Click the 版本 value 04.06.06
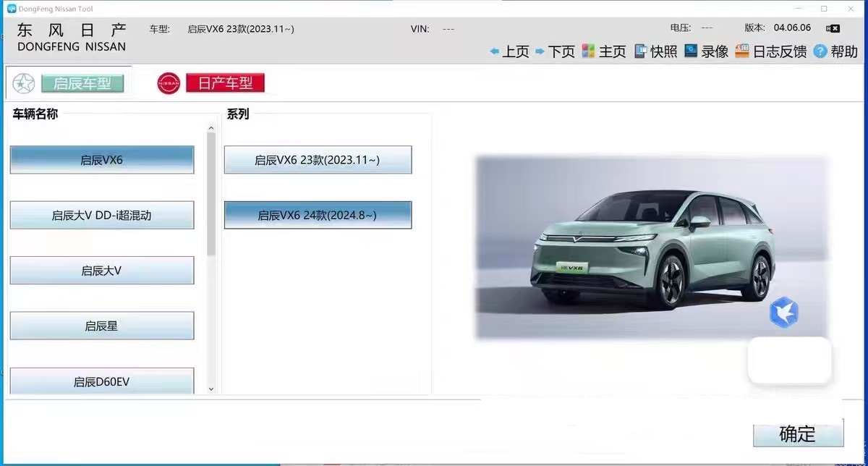 pyautogui.click(x=792, y=27)
